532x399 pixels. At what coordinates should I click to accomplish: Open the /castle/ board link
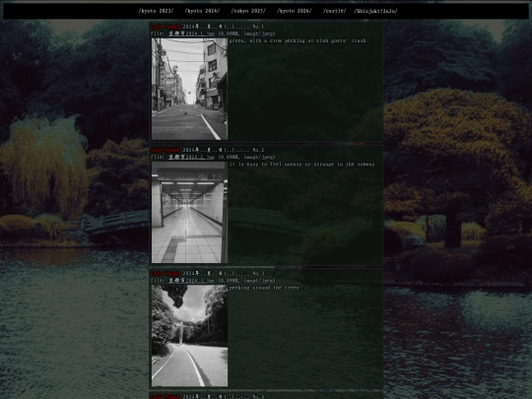pos(335,11)
